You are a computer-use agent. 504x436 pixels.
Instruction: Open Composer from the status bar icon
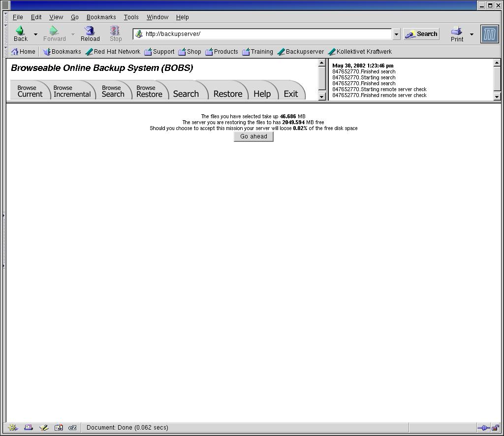coord(44,428)
